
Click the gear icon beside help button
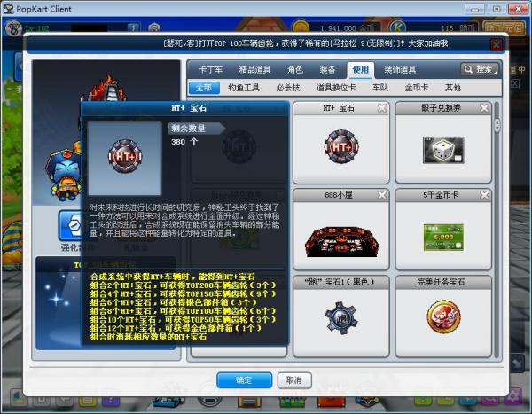tap(154, 27)
